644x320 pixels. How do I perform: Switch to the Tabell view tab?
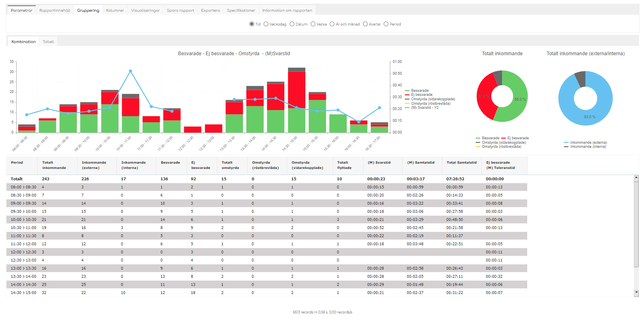click(48, 41)
